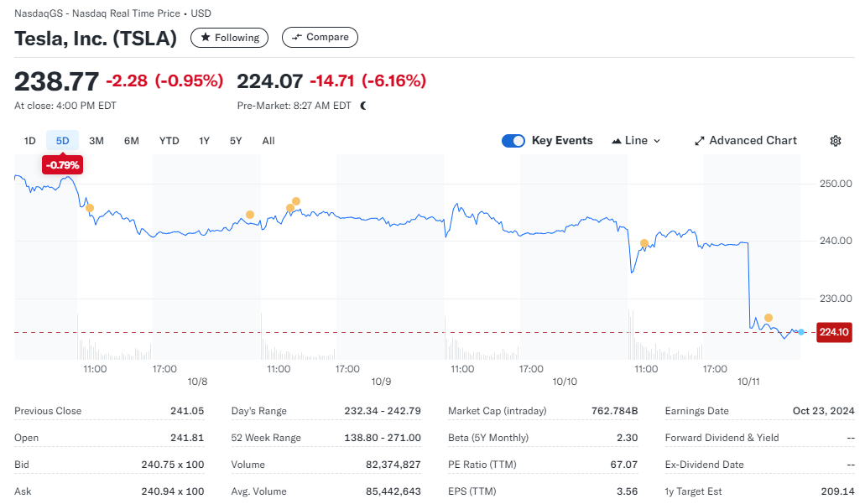Click the star icon in Following button

point(206,38)
